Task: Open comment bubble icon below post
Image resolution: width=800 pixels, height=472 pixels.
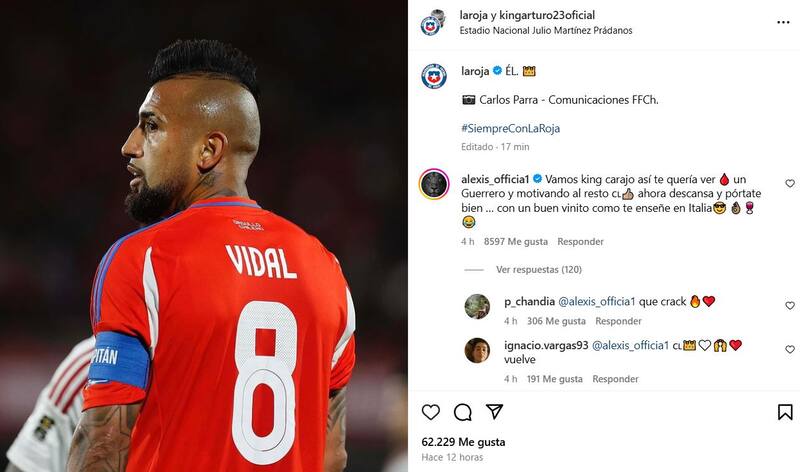Action: [463, 412]
